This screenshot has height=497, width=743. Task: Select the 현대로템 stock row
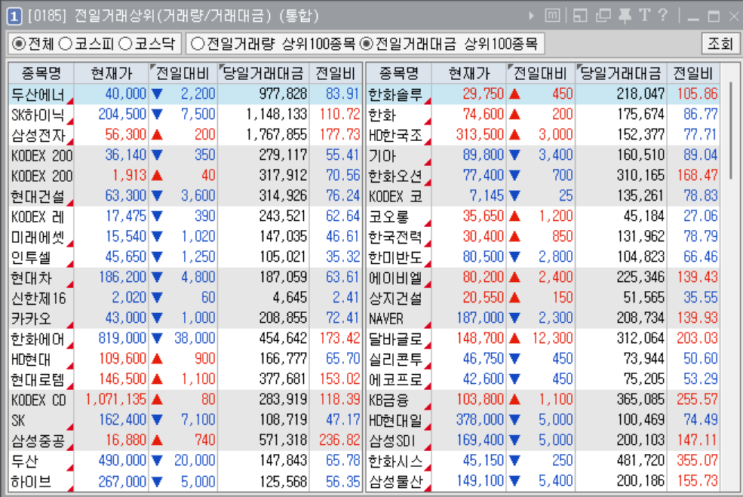click(185, 380)
